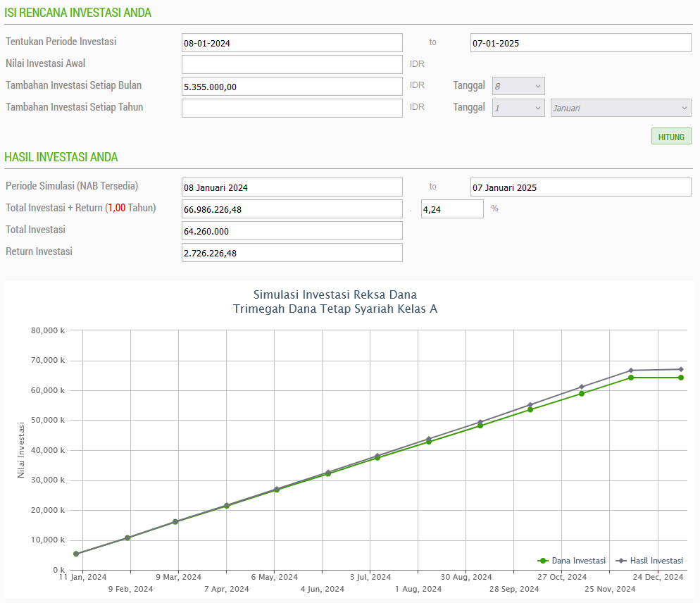Click the 6 May, 2024 x-axis label
The image size is (700, 603).
pyautogui.click(x=274, y=577)
